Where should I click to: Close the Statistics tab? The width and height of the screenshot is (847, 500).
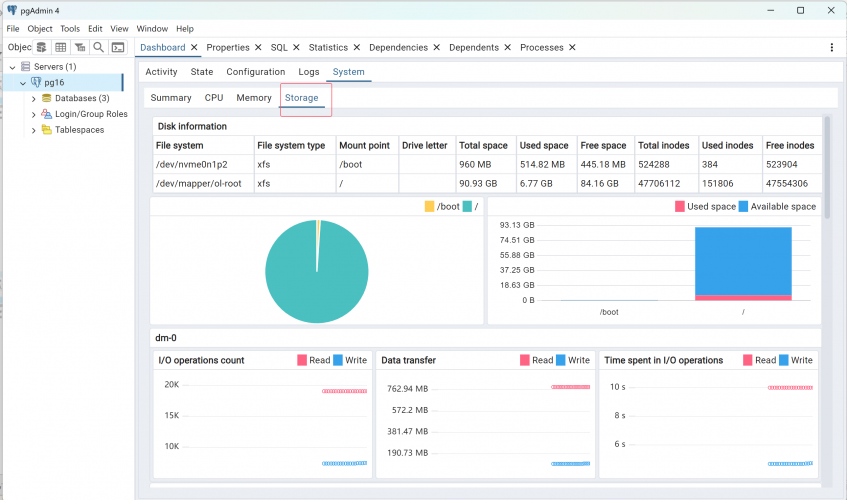click(x=357, y=48)
